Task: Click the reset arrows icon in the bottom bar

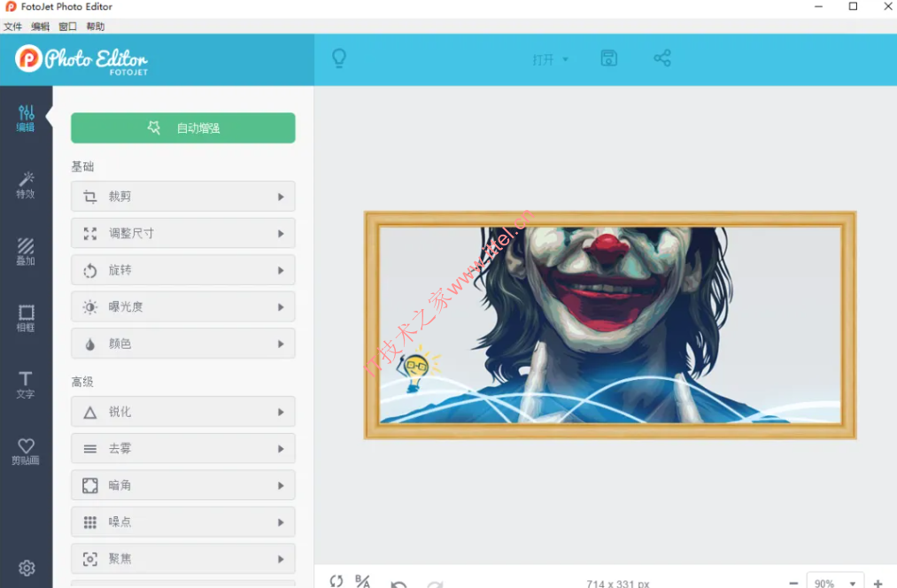Action: click(336, 581)
